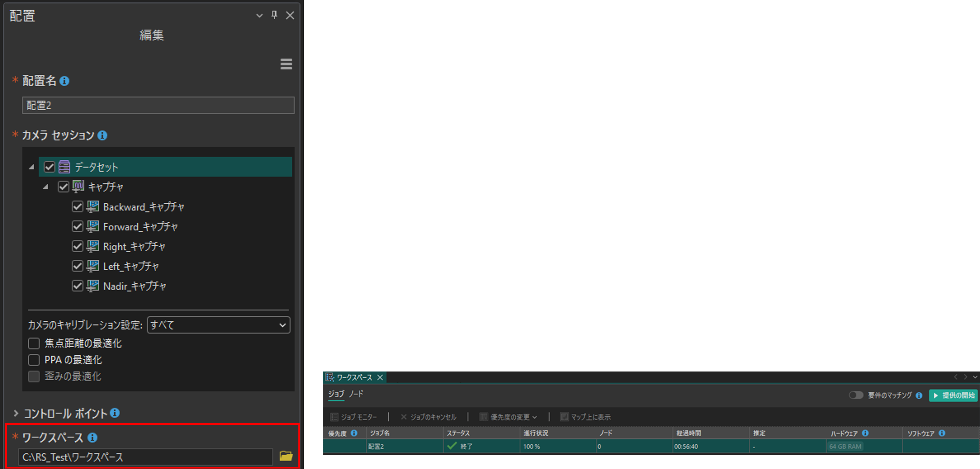This screenshot has width=980, height=469.
Task: Click info icon next to ハードウェア column
Action: click(x=865, y=433)
